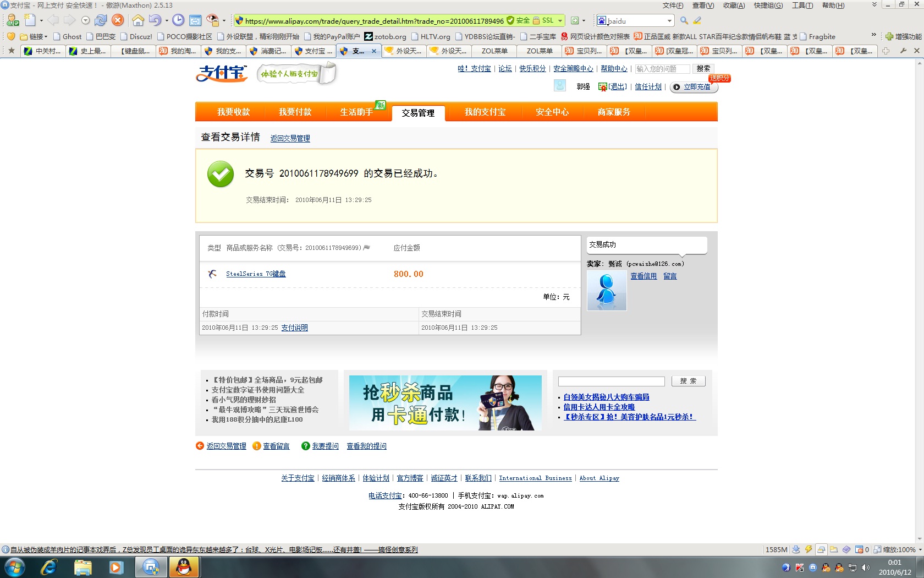Screen dimensions: 924x578
Task: Open the new tab dropdown arrow
Action: 41,21
